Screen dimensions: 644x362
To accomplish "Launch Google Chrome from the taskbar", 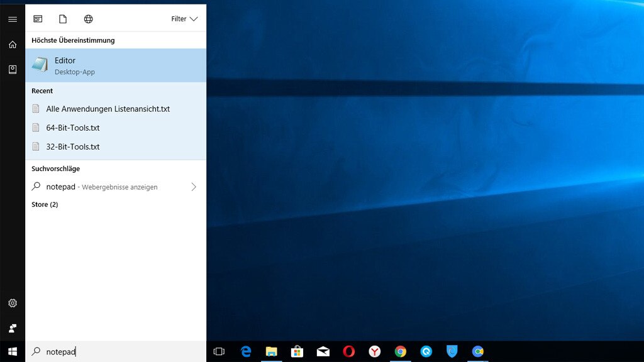I will tap(401, 351).
